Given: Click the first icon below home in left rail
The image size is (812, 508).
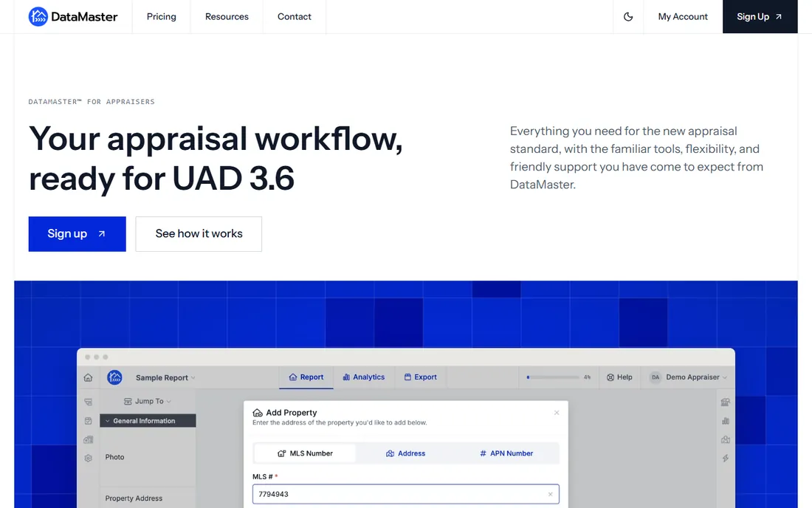Looking at the screenshot, I should [88, 402].
